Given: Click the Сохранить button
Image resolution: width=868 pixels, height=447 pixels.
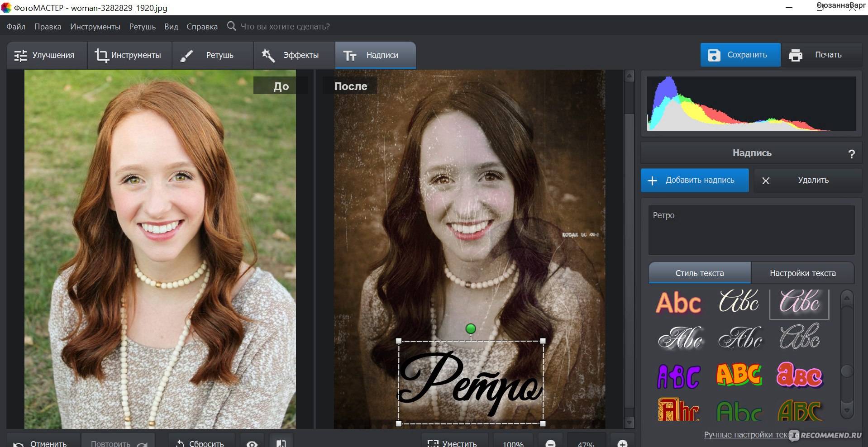Looking at the screenshot, I should coord(740,55).
